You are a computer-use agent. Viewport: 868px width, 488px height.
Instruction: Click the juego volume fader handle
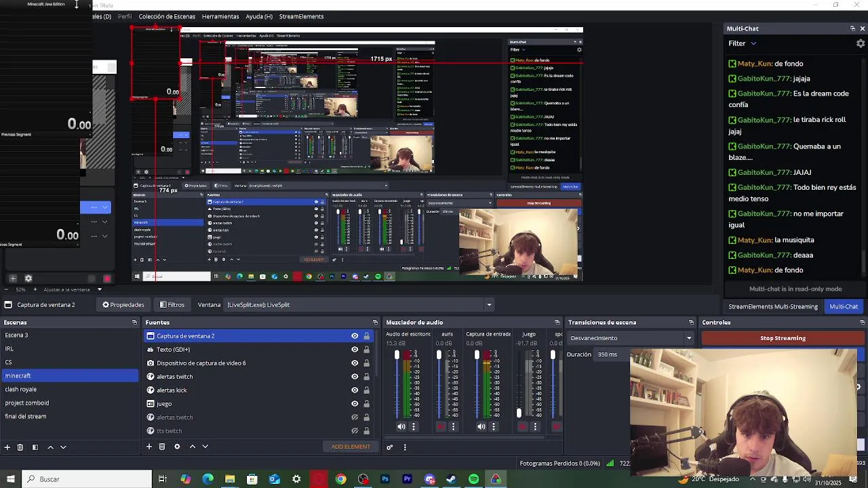(519, 413)
